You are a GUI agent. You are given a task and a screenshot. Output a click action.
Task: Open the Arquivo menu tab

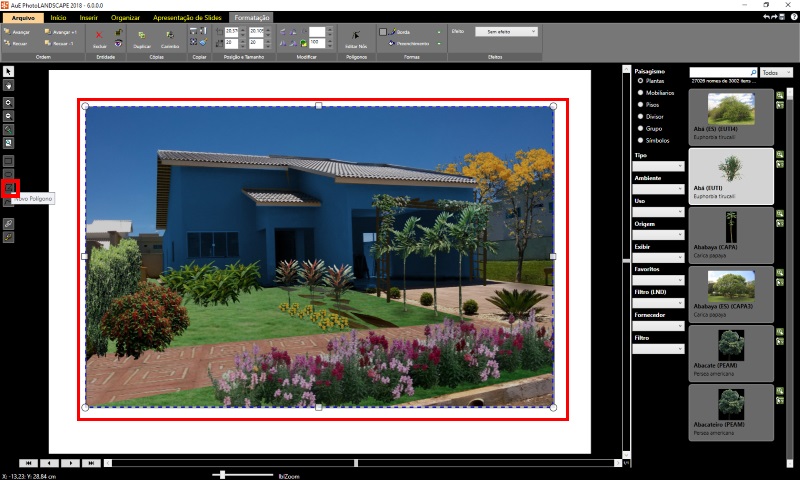point(23,18)
